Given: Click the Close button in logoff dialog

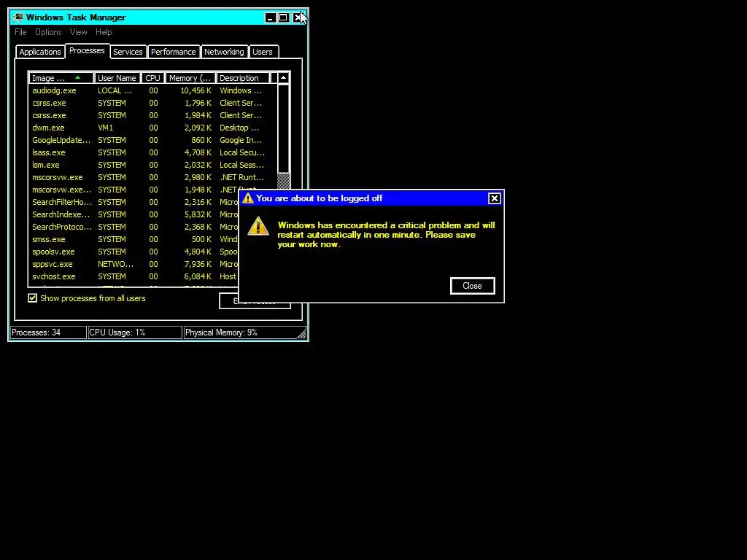Looking at the screenshot, I should pyautogui.click(x=472, y=286).
